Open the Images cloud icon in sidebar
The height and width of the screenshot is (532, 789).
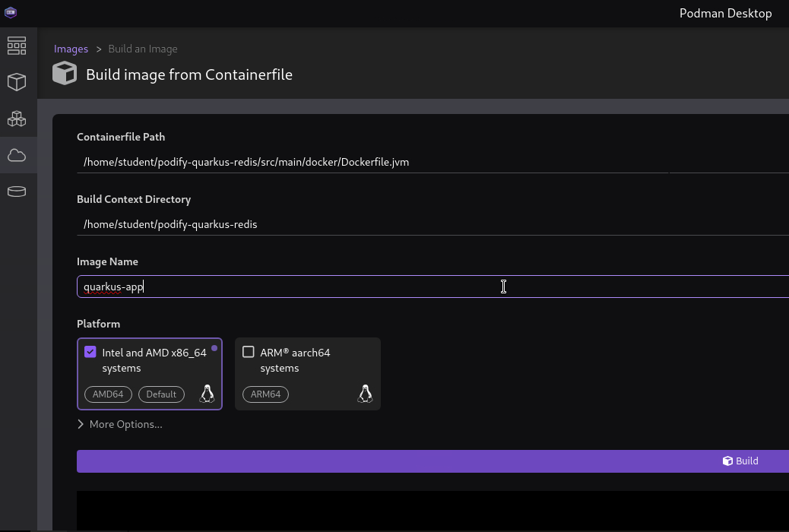click(x=17, y=155)
